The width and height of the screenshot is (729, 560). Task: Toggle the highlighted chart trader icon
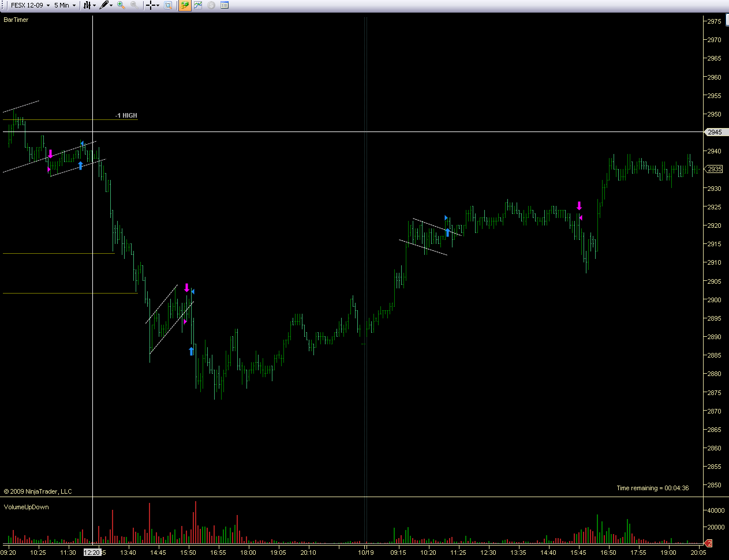185,5
